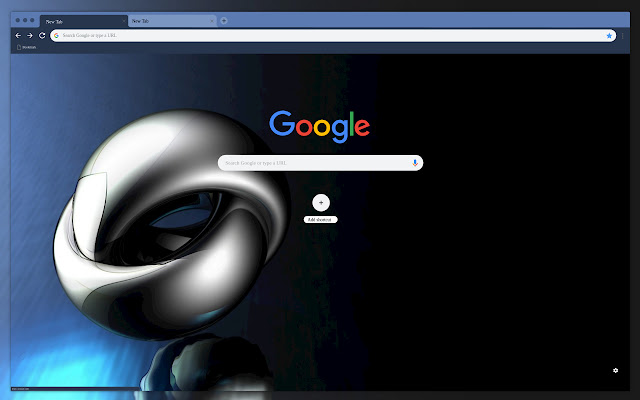The image size is (640, 400).
Task: Switch to the first New Tab tab
Action: [84, 21]
